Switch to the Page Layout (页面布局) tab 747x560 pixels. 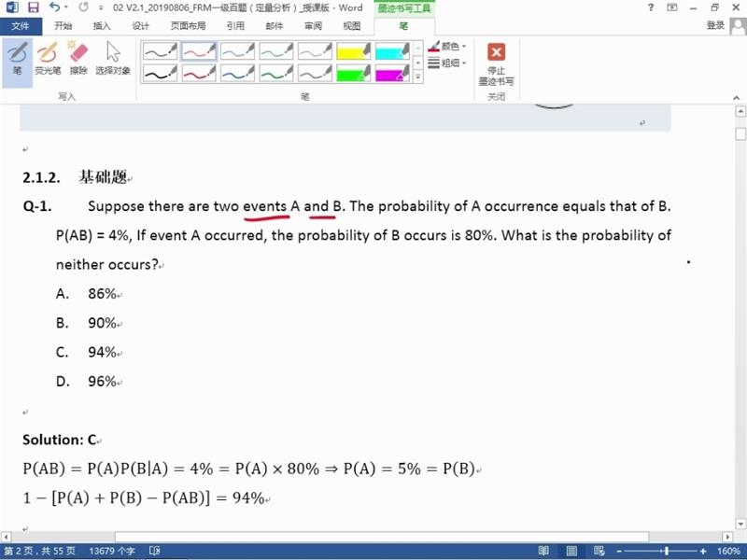tap(189, 26)
